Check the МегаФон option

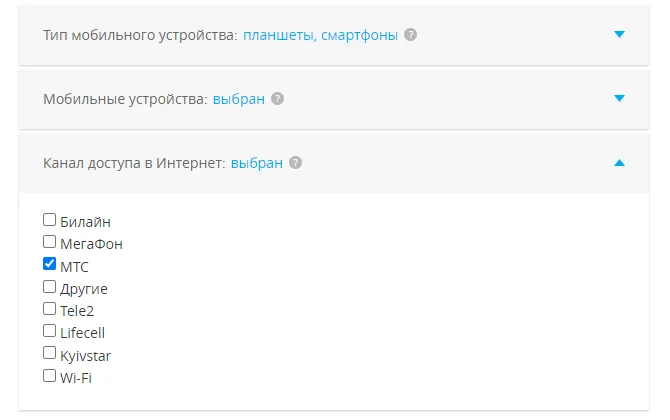50,242
